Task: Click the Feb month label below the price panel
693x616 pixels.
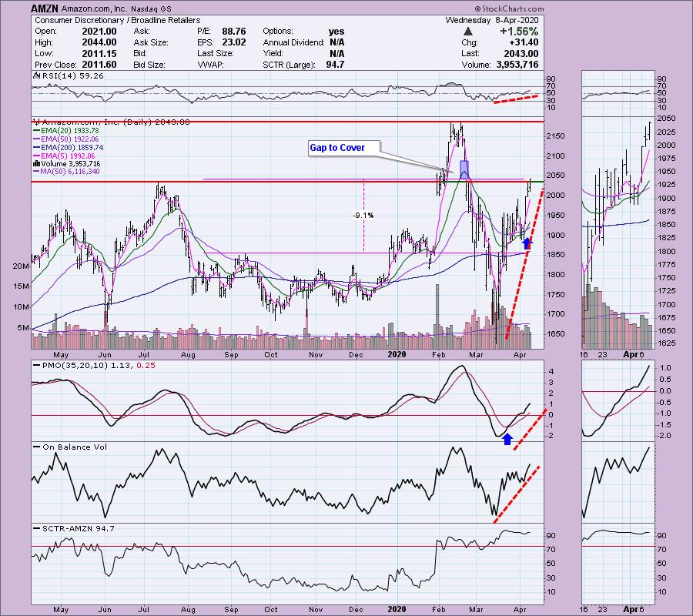Action: (438, 354)
